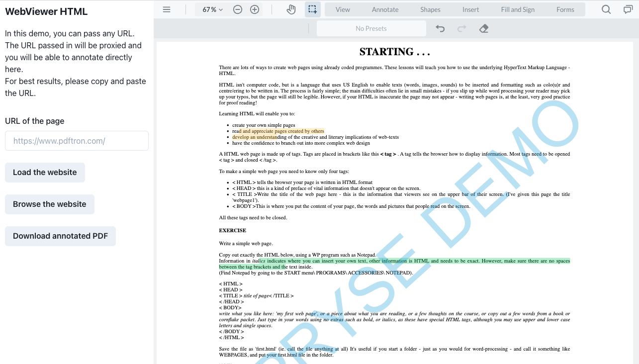Click the Browse the website button
639x364 pixels.
pyautogui.click(x=50, y=204)
